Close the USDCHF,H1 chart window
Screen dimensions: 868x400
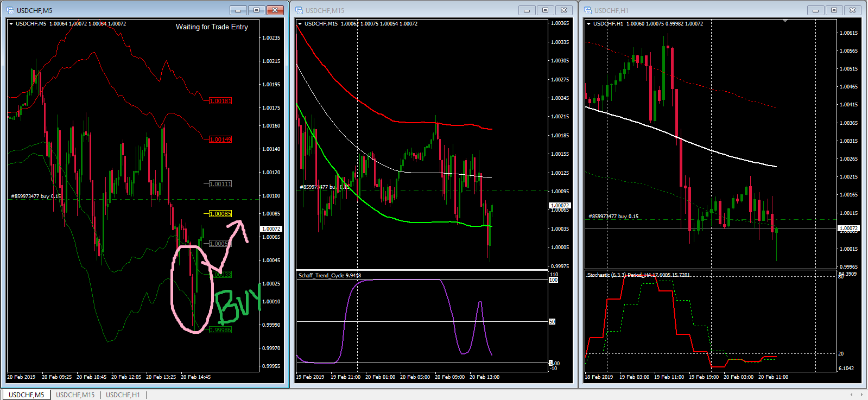853,10
